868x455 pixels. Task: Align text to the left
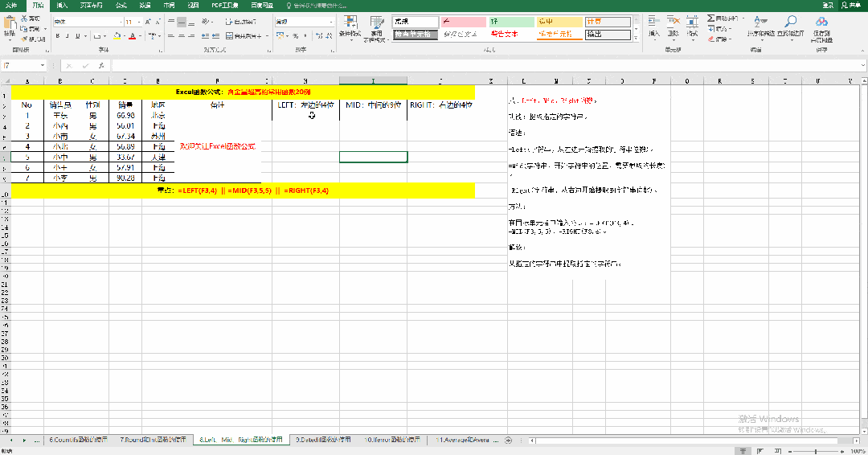pos(171,36)
